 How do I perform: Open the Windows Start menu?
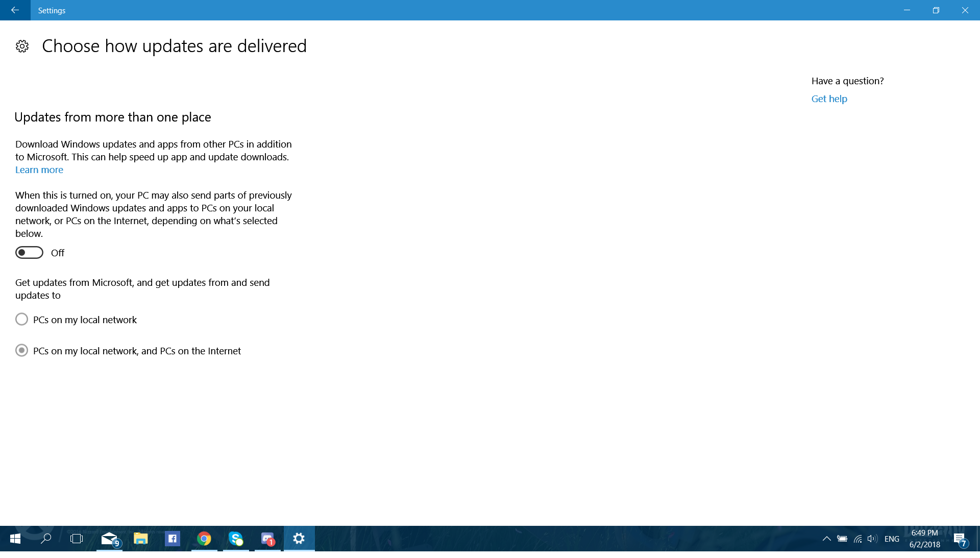coord(15,539)
